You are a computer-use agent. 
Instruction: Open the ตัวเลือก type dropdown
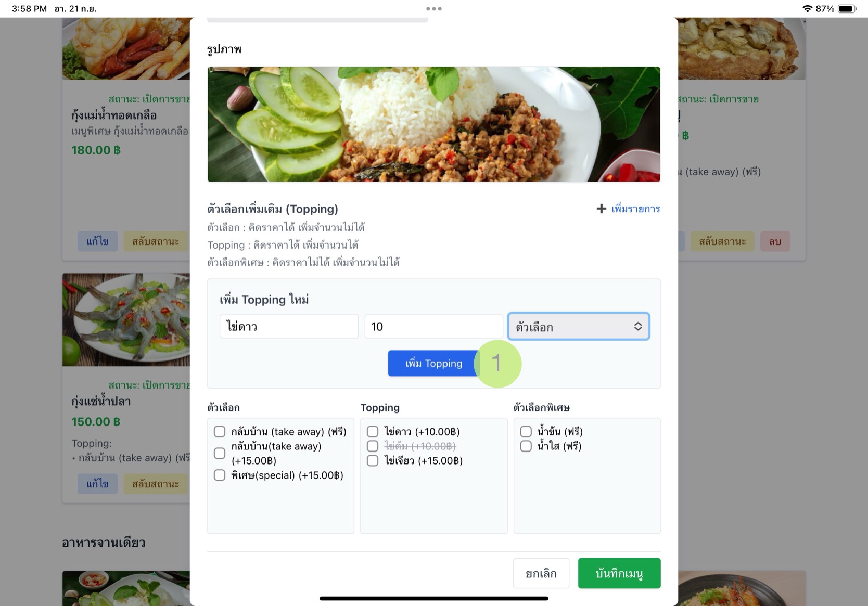tap(579, 327)
